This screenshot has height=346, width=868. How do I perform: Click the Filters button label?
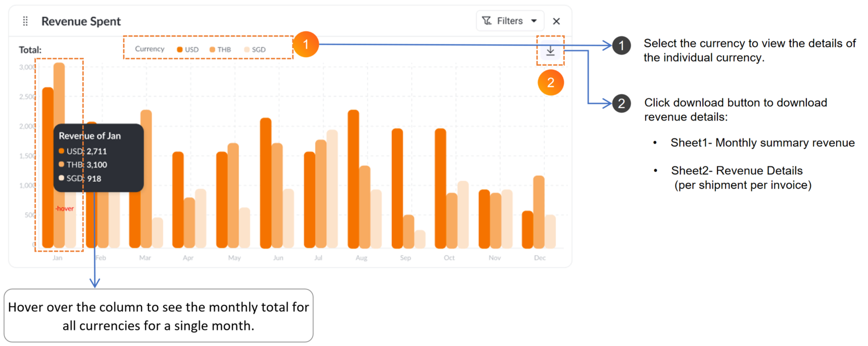(x=509, y=21)
